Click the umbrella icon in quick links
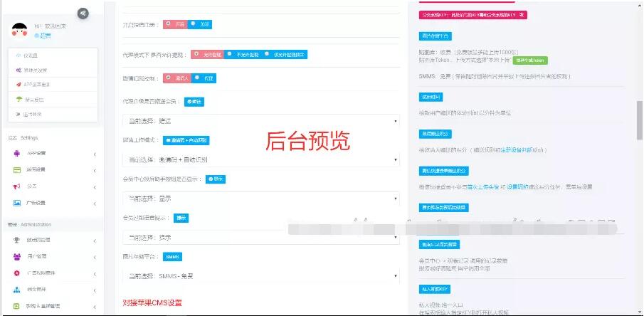 click(18, 99)
